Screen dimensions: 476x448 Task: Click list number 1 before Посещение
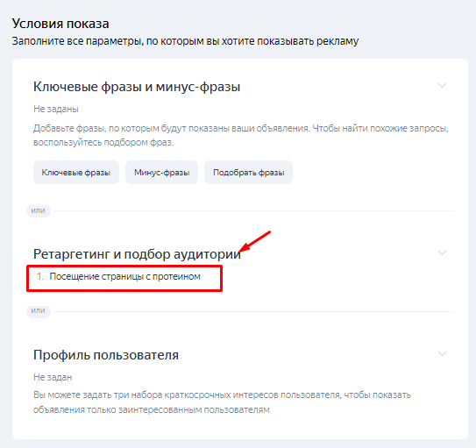40,276
